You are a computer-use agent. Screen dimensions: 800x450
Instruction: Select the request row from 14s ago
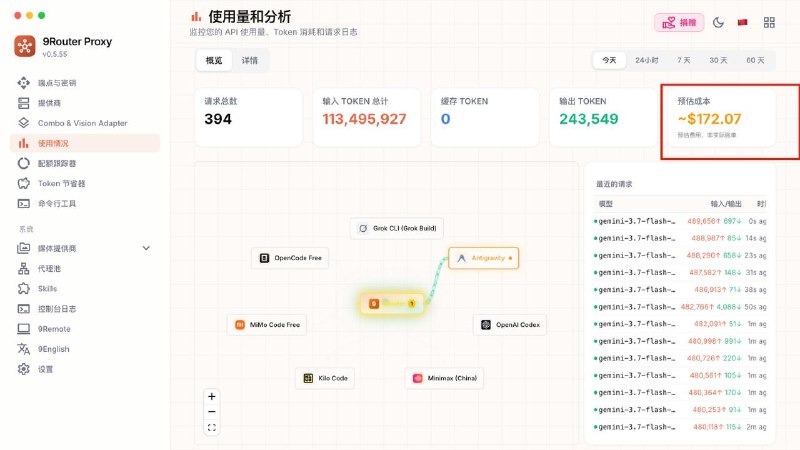680,238
